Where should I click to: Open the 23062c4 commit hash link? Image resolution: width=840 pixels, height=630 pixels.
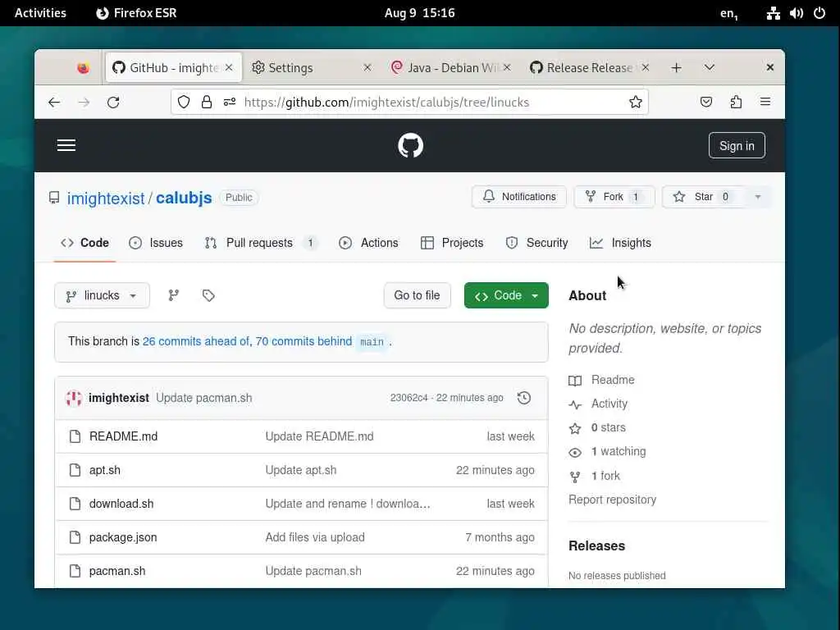pos(409,398)
